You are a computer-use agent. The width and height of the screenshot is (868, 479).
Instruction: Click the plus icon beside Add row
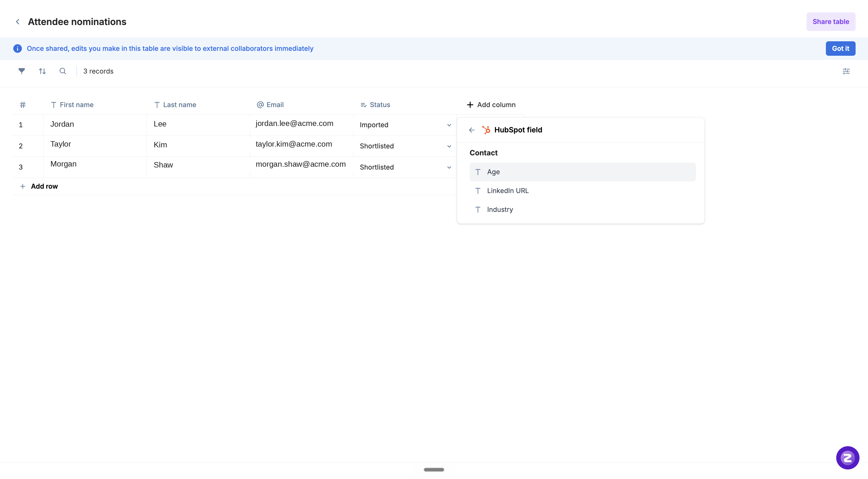(22, 186)
